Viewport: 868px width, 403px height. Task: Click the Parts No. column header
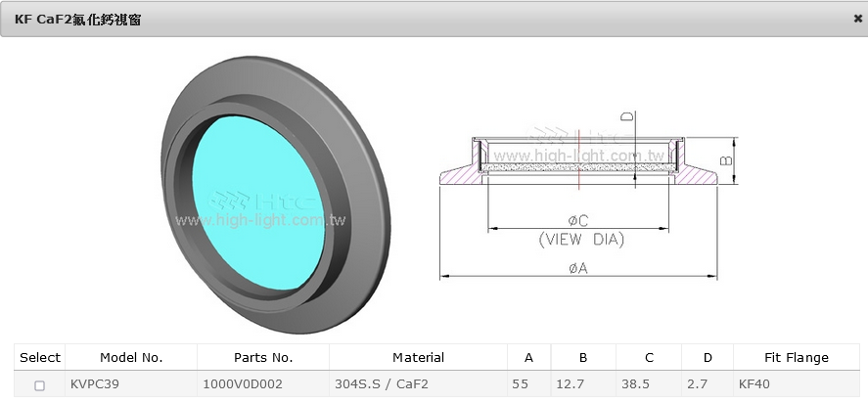262,358
